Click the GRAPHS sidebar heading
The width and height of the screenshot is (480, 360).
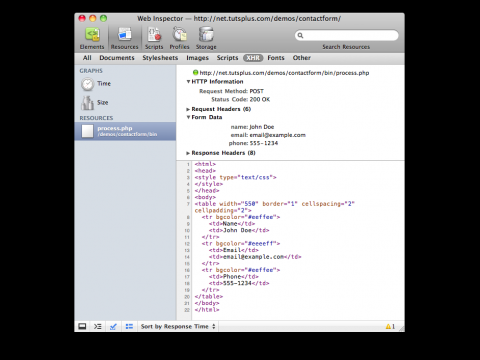[91, 71]
